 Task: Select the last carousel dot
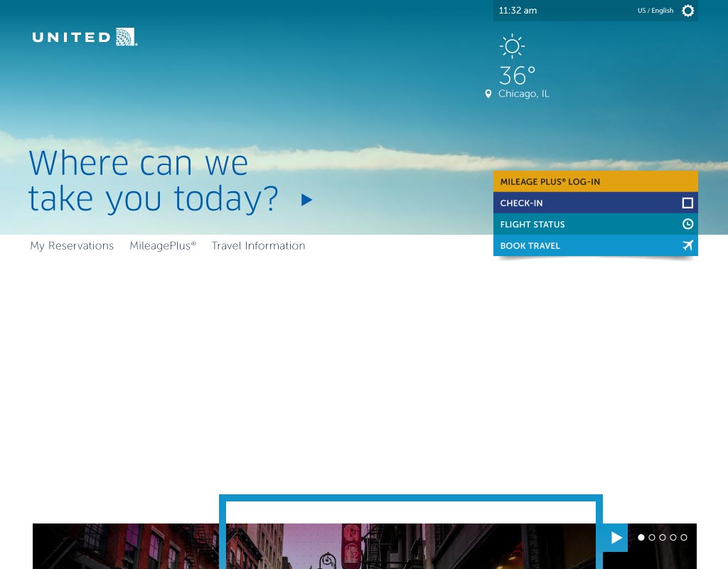pyautogui.click(x=684, y=538)
